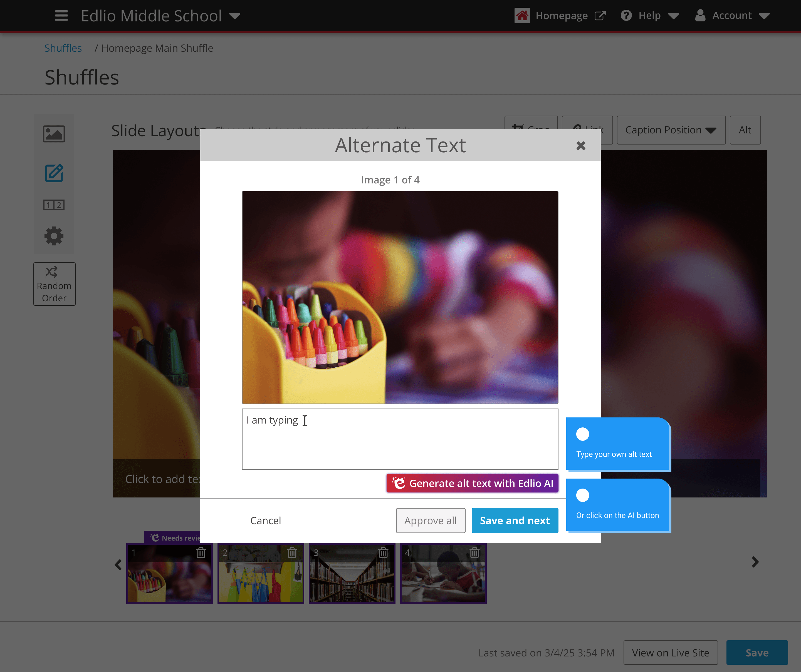The width and height of the screenshot is (801, 672).
Task: Toggle Random Order shuffle button
Action: coord(54,284)
